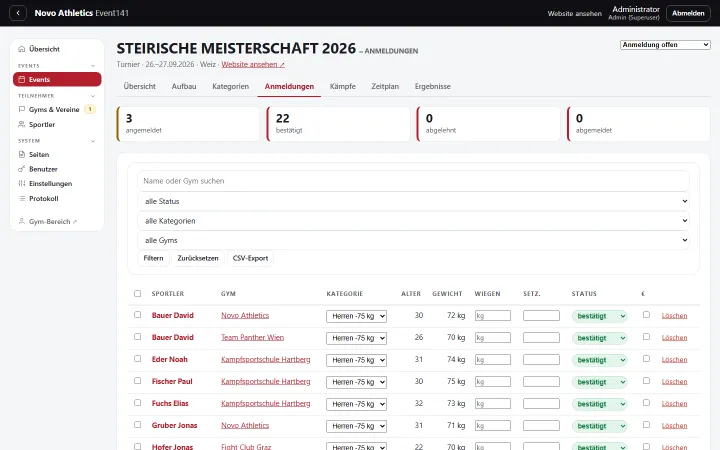720x450 pixels.
Task: Click the 22 bestätigt stat card
Action: point(338,124)
